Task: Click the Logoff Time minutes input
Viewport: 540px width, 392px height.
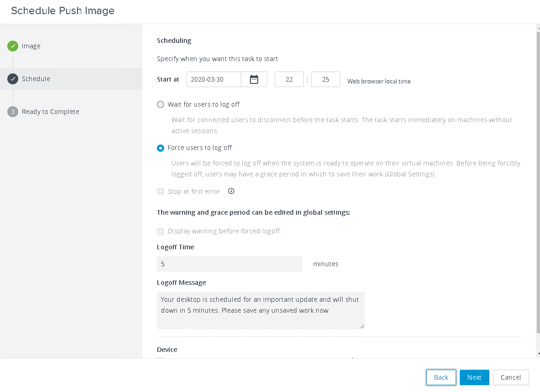Action: [x=229, y=264]
